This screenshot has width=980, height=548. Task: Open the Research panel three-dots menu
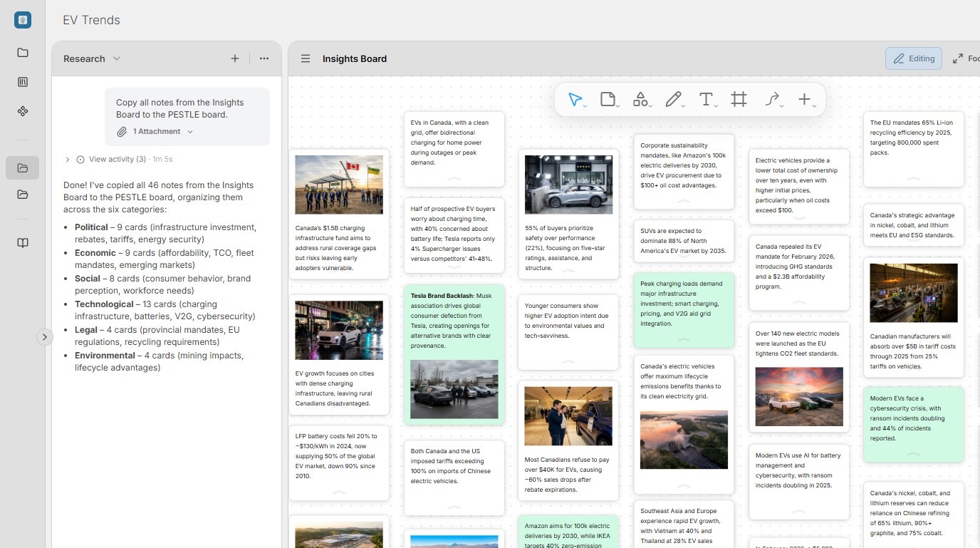(264, 58)
